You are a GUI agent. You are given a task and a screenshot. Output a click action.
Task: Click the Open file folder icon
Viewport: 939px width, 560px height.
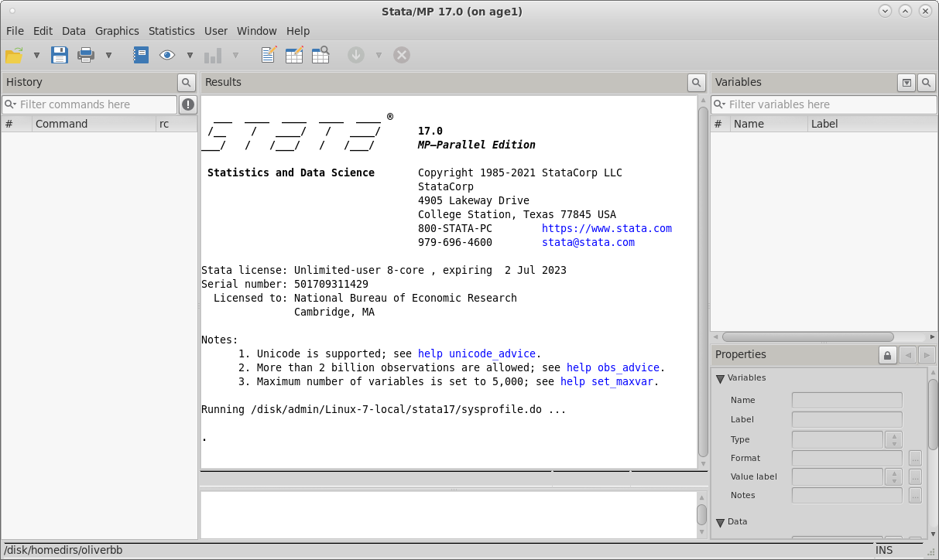(14, 55)
